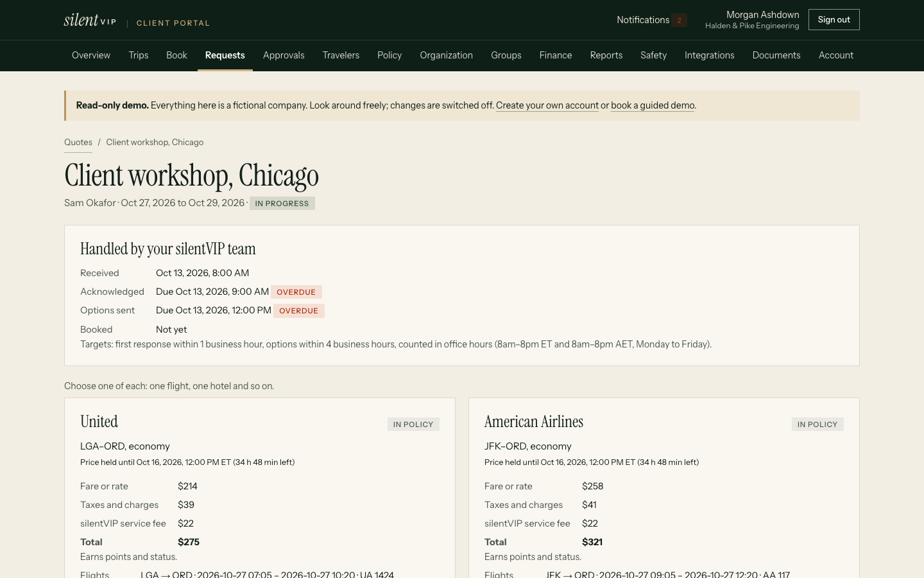The height and width of the screenshot is (578, 924).
Task: Select the Approvals tab
Action: coord(284,55)
